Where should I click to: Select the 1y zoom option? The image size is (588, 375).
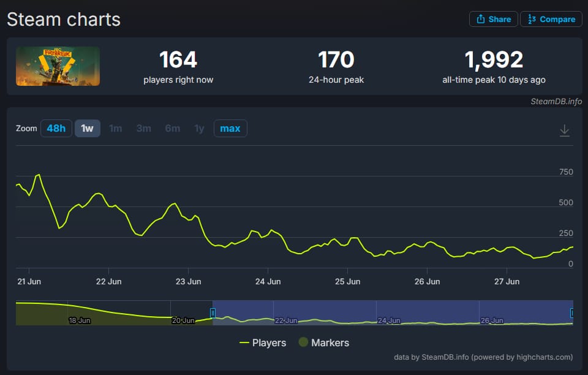point(199,128)
